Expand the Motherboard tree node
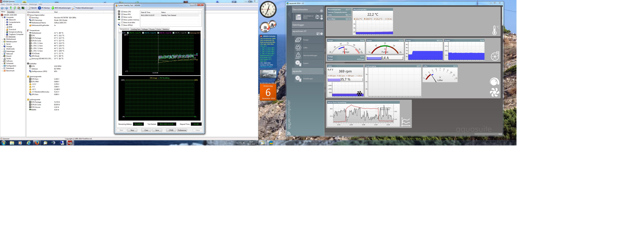644x236 pixels. pos(2,39)
